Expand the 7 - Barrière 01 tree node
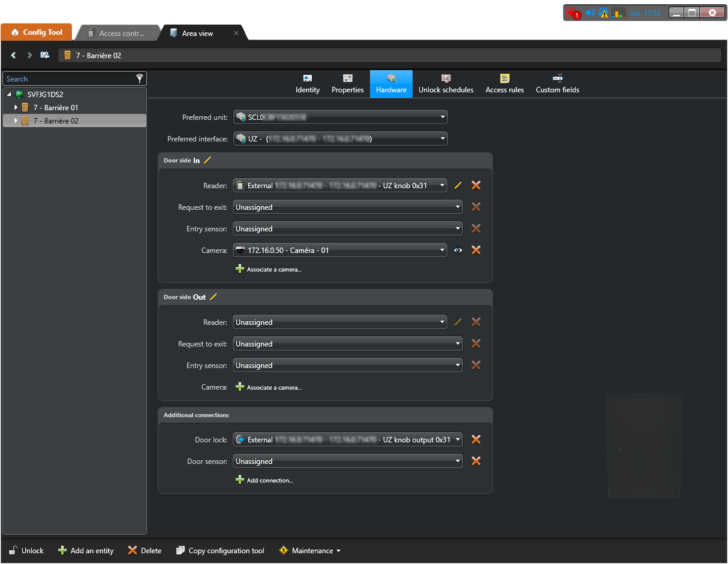Image resolution: width=728 pixels, height=564 pixels. coord(16,108)
